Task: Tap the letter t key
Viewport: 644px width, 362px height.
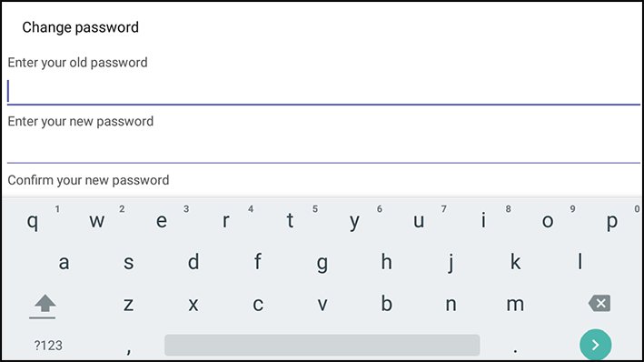Action: [x=290, y=220]
